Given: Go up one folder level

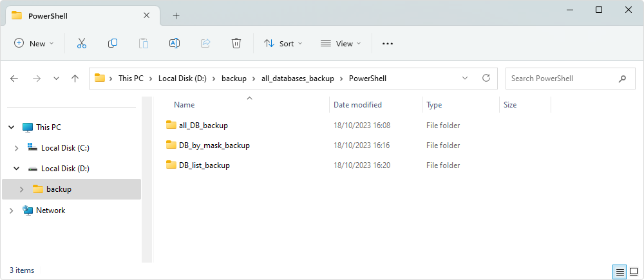Looking at the screenshot, I should click(x=75, y=79).
